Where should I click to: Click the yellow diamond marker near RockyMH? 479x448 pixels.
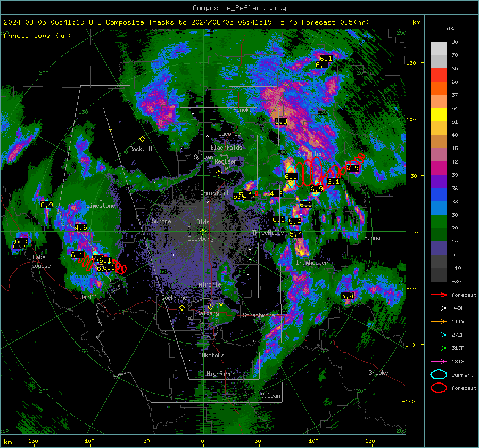click(142, 139)
